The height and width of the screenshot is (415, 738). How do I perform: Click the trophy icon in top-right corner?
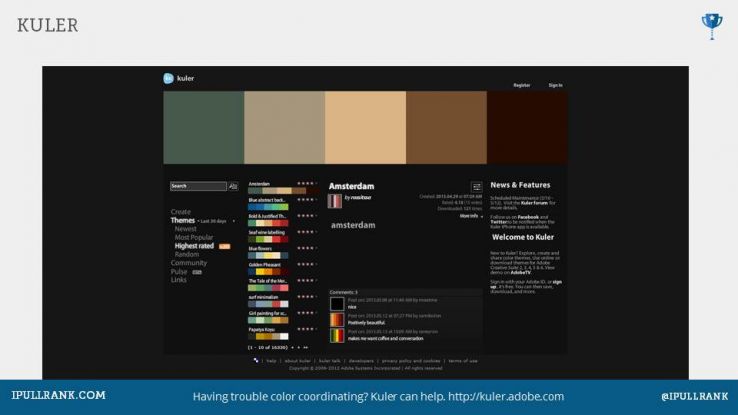[711, 21]
